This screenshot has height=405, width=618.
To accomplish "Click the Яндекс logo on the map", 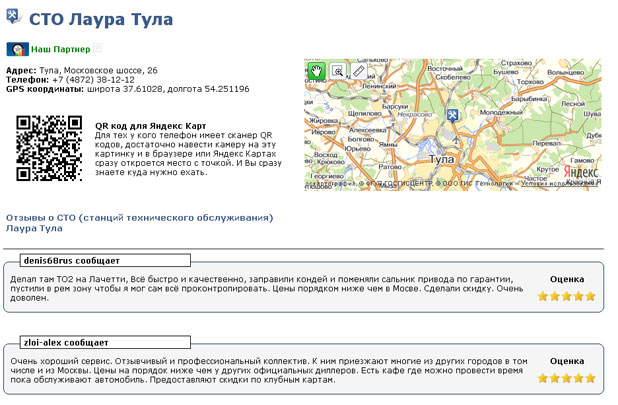I will 578,172.
